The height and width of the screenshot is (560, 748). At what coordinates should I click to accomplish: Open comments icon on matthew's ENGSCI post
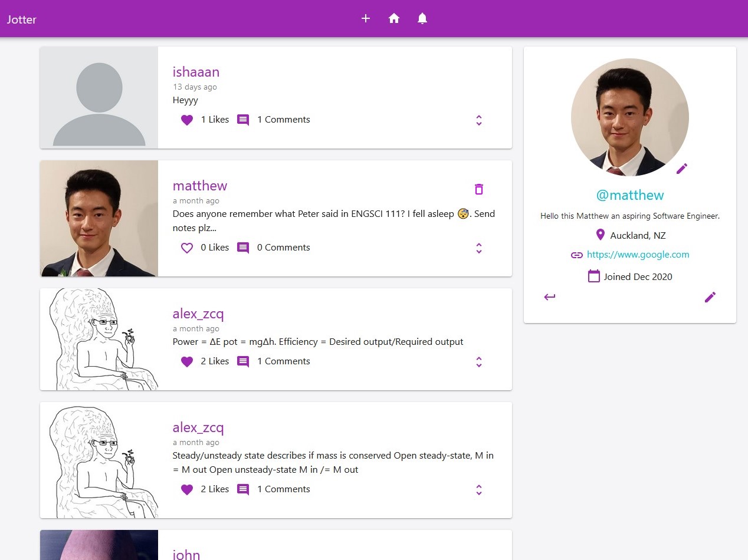coord(243,248)
